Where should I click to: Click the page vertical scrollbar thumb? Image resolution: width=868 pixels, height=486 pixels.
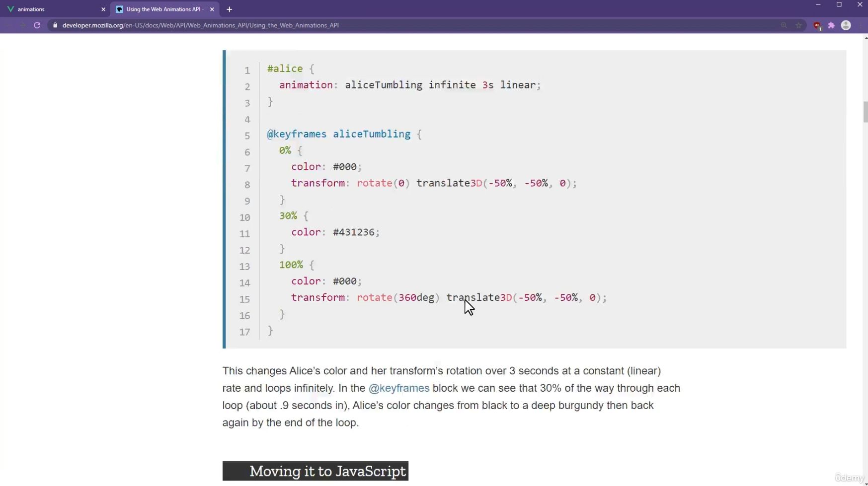point(865,112)
